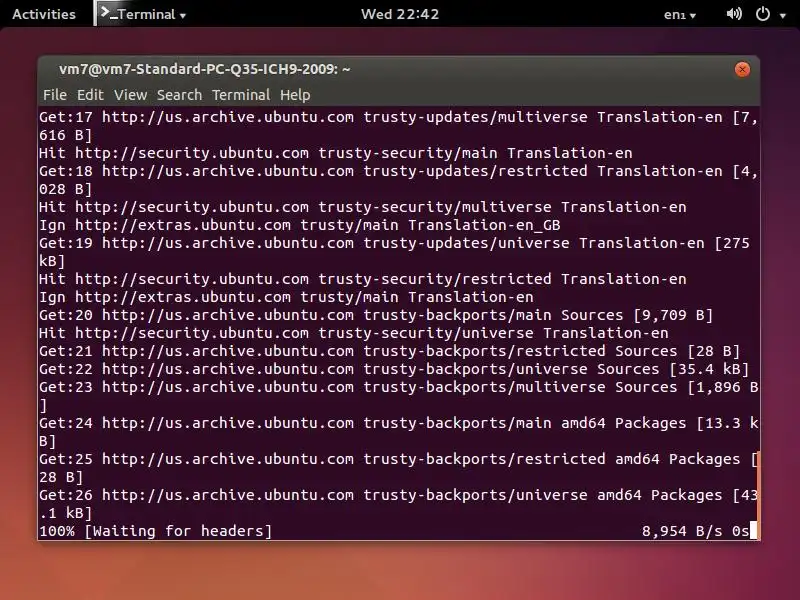Open the Help menu
The width and height of the screenshot is (800, 600).
[x=295, y=95]
